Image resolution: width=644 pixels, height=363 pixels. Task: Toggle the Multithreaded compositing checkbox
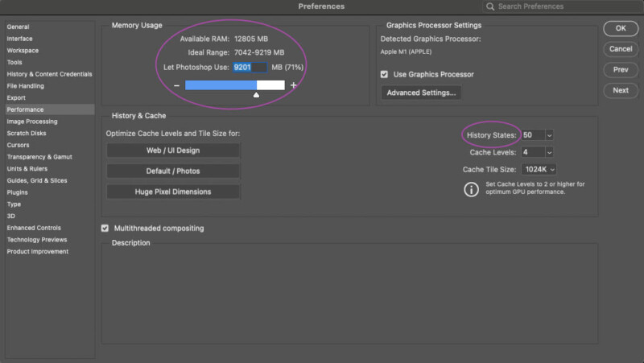coord(105,229)
